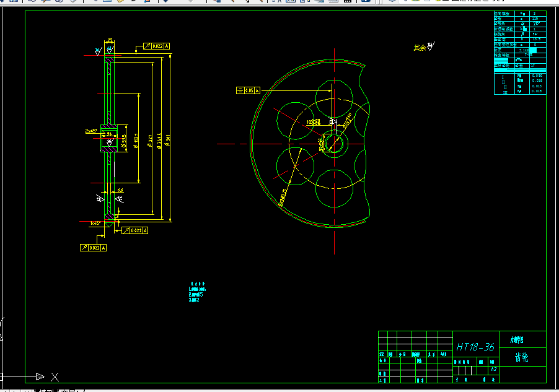Screen dimensions: 559x392
Task: Select the "0.013" tolerance value in table
Action: tap(537, 86)
